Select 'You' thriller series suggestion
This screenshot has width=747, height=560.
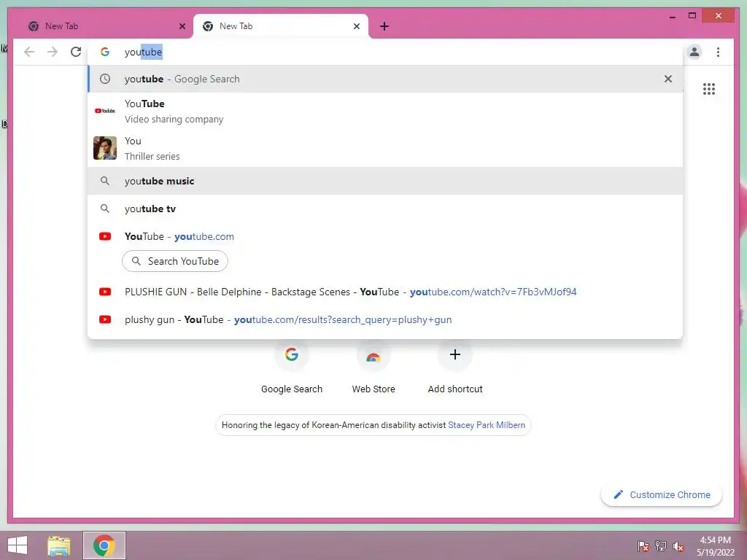385,148
